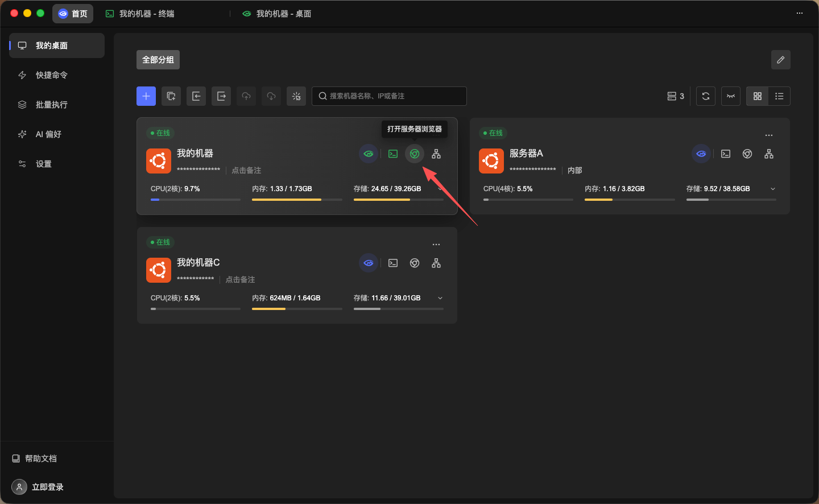Viewport: 819px width, 504px height.
Task: Click the edit groups pencil button
Action: pyautogui.click(x=781, y=60)
